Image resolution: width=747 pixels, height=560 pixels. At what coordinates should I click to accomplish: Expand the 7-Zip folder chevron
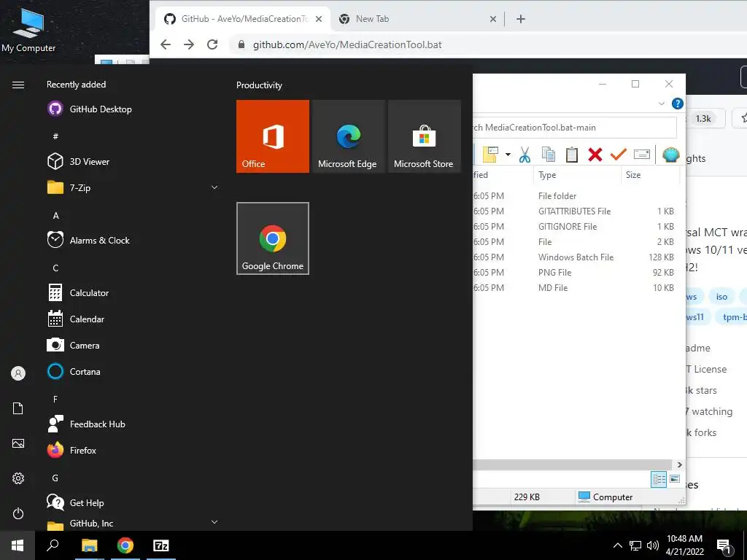(214, 187)
